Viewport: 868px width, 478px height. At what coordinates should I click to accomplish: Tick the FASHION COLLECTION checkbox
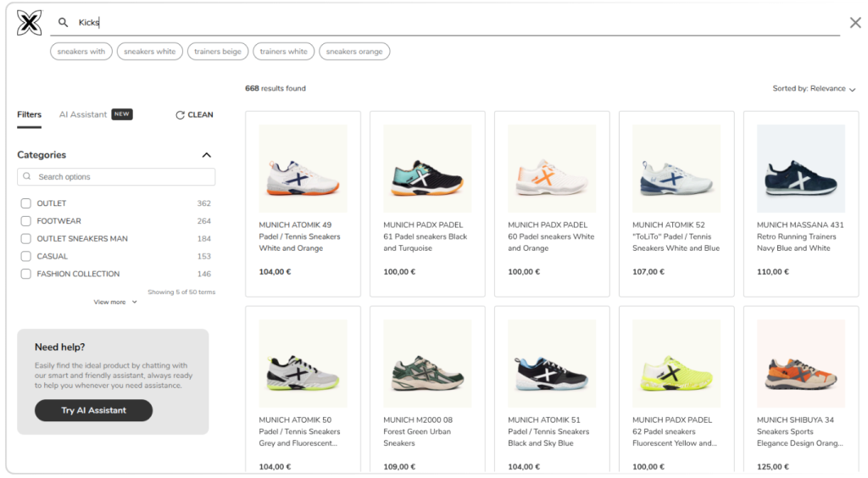[x=25, y=274]
